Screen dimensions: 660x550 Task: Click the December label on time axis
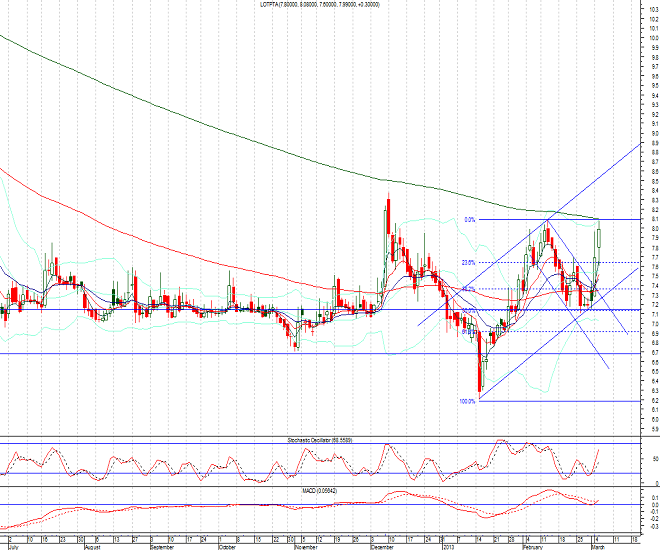383,546
